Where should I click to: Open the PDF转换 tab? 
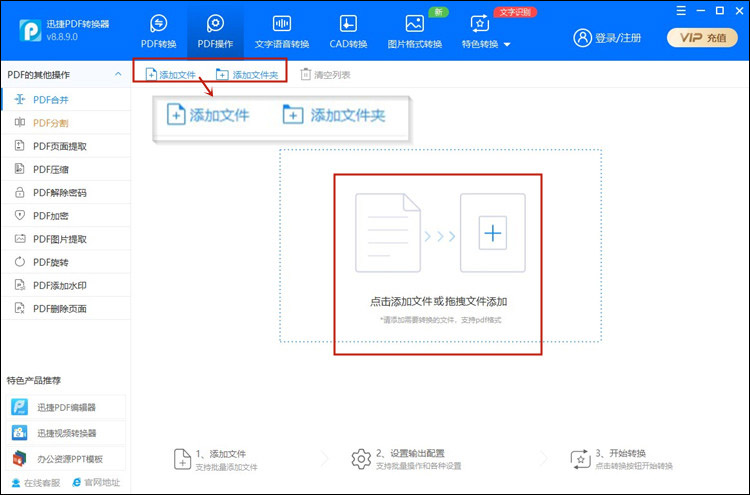pyautogui.click(x=159, y=32)
